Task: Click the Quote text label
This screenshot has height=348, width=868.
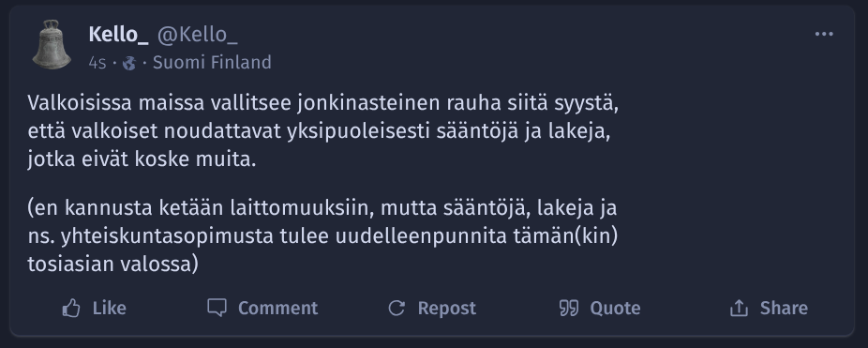Action: click(615, 308)
